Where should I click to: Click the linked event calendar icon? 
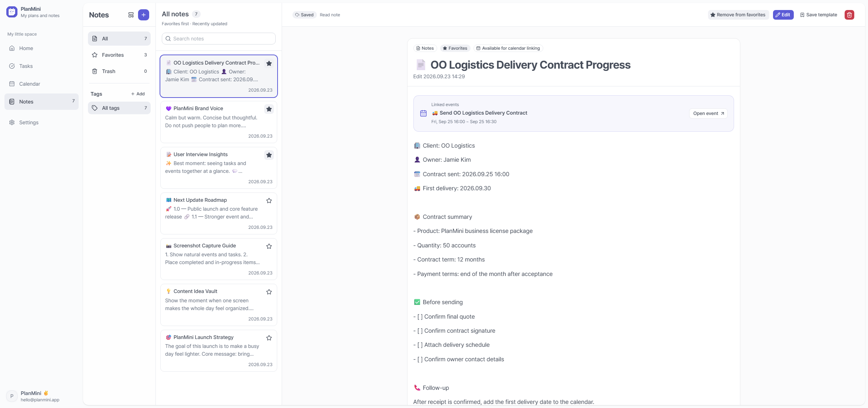click(x=423, y=113)
